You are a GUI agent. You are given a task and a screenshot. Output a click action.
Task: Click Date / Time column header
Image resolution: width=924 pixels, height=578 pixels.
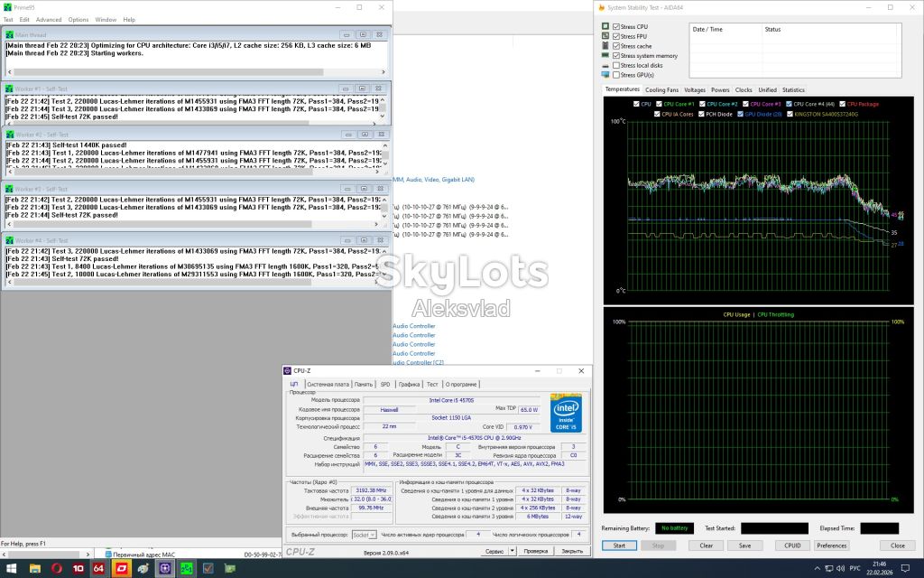(x=725, y=29)
